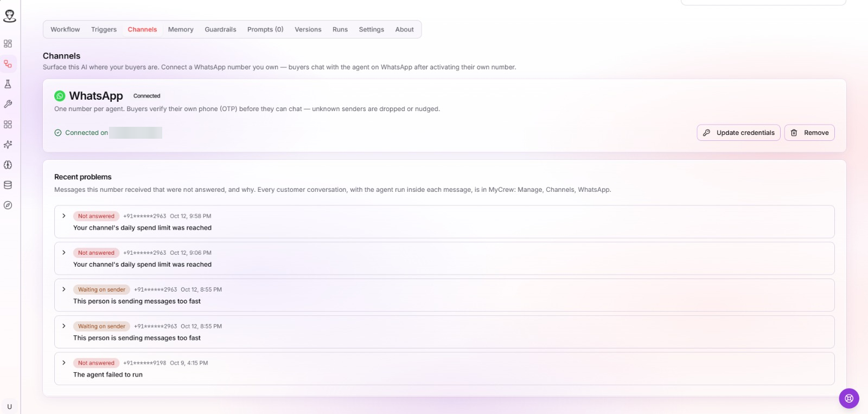Click 'The agent failed to run' message
The image size is (868, 414).
click(x=108, y=374)
